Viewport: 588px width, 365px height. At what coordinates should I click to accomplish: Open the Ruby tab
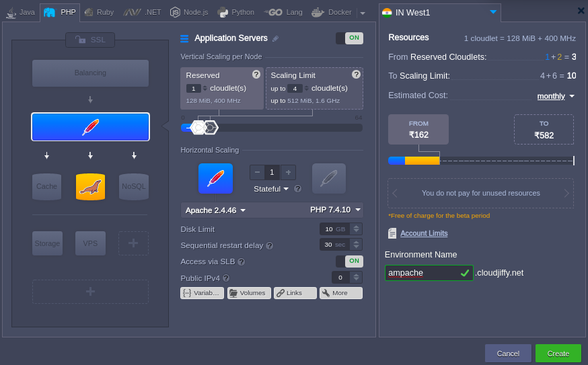(100, 12)
